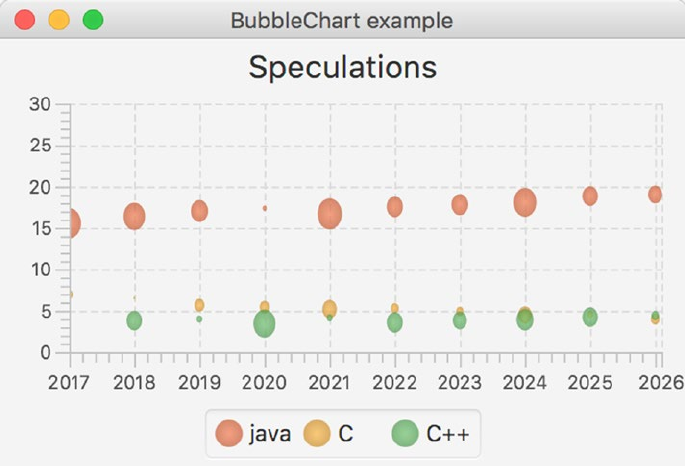Click the large green C++ bubble at 2020
This screenshot has height=466, width=685.
(264, 324)
